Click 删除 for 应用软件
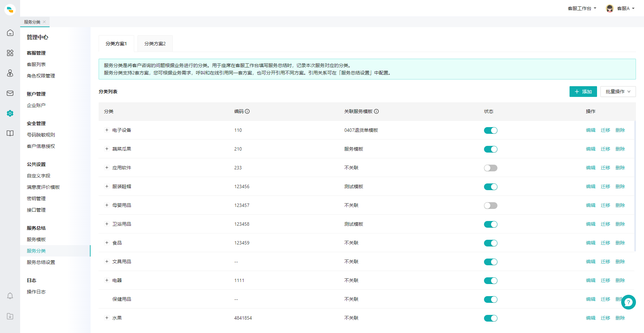Viewport: 644px width, 333px height. point(620,168)
